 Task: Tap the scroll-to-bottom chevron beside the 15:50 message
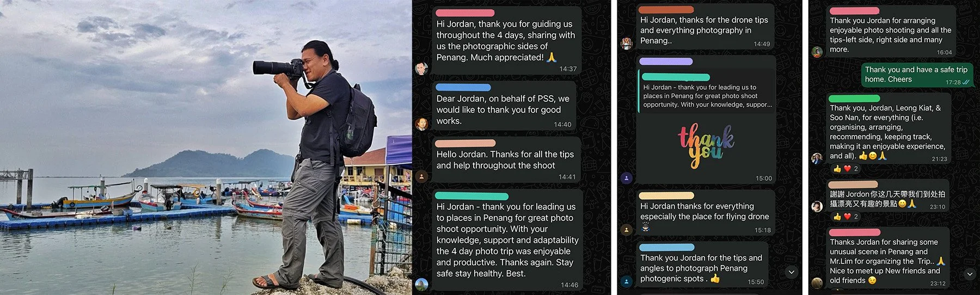[x=791, y=272]
